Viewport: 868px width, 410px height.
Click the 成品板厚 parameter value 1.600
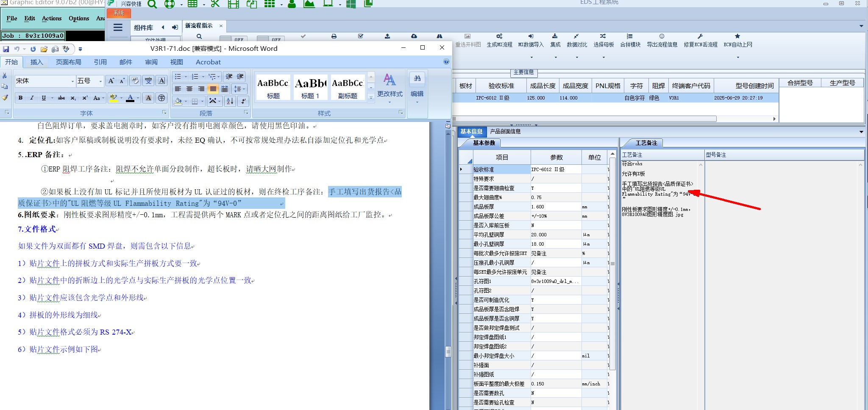556,207
